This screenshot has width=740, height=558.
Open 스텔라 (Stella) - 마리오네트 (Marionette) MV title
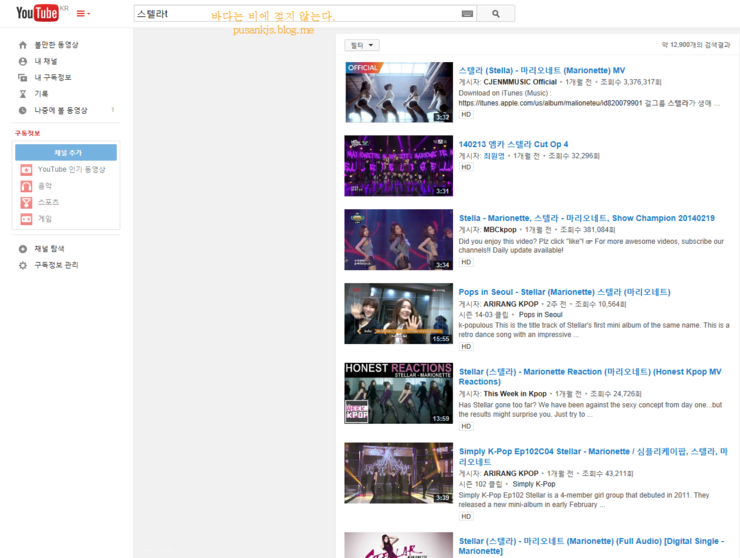(x=542, y=70)
